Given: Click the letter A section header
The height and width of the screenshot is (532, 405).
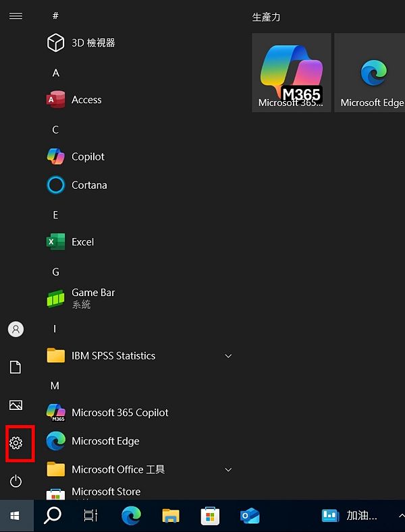Looking at the screenshot, I should pos(56,73).
